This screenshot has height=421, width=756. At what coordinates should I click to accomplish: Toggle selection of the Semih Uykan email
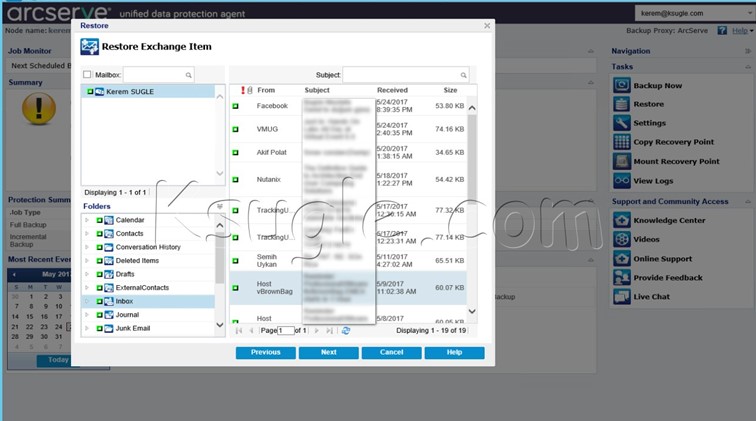tap(235, 260)
